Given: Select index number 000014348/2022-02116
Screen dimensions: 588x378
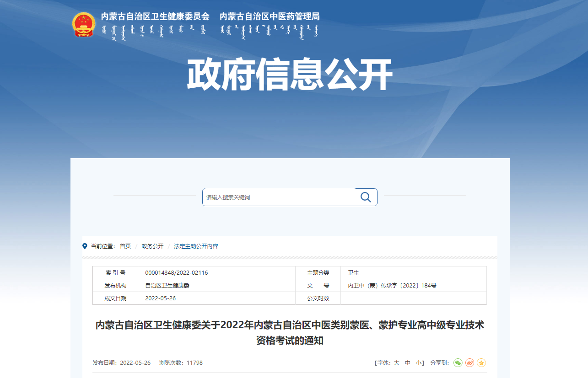Looking at the screenshot, I should point(177,272).
